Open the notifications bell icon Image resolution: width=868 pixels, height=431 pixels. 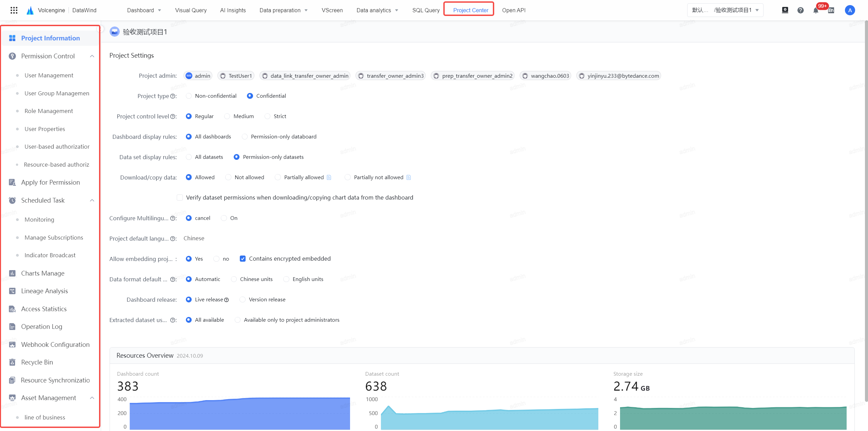(x=816, y=11)
